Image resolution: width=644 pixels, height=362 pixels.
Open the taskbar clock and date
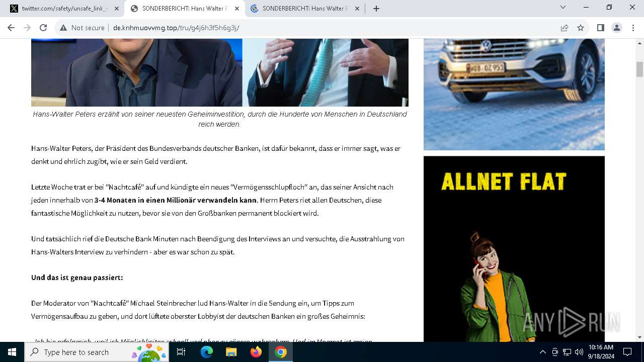[x=601, y=352]
